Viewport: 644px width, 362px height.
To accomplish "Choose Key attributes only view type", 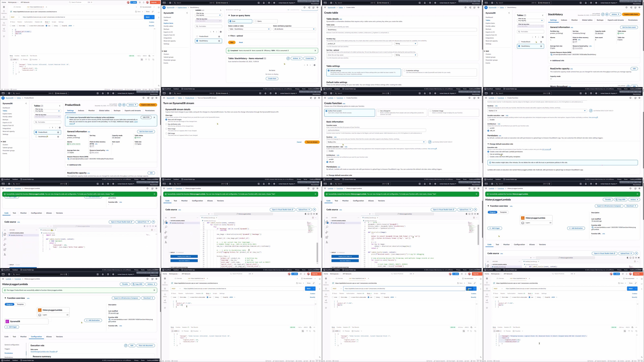I will tap(166, 124).
